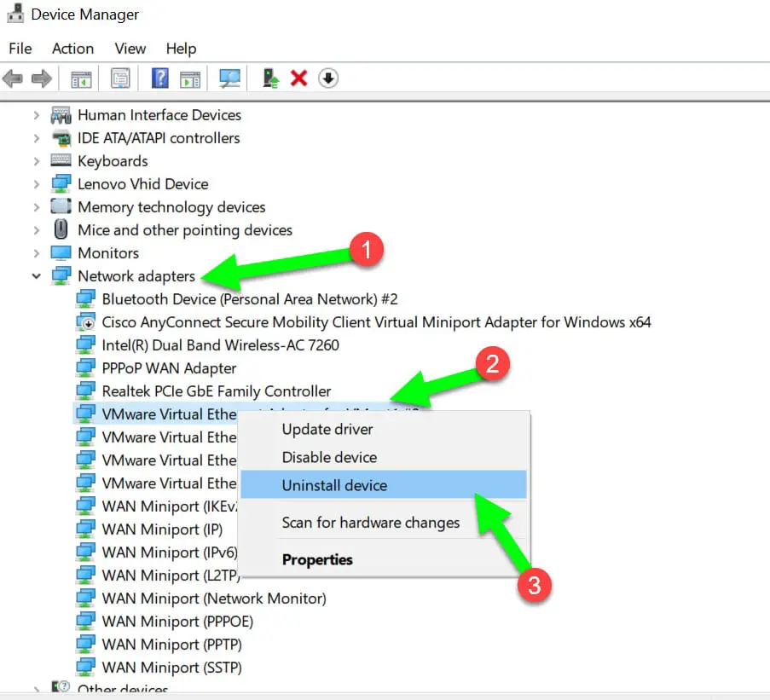Open the Action menu
The height and width of the screenshot is (700, 770).
(x=72, y=49)
